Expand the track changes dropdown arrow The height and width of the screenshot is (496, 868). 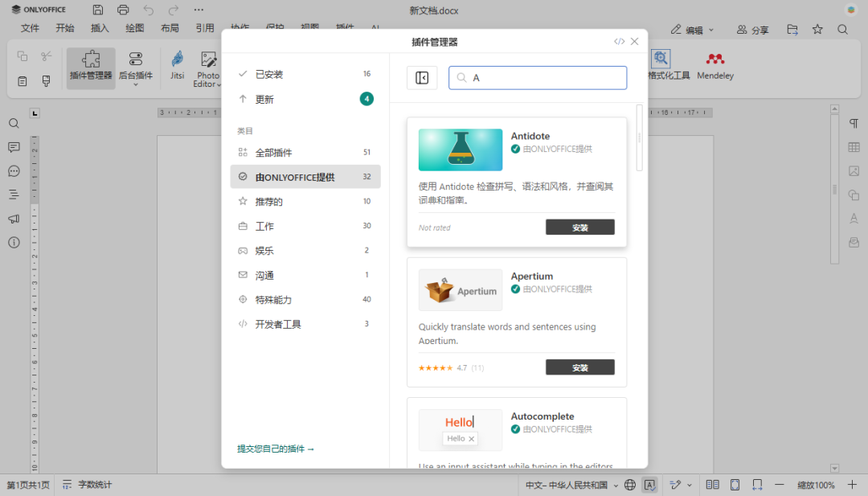coord(690,485)
